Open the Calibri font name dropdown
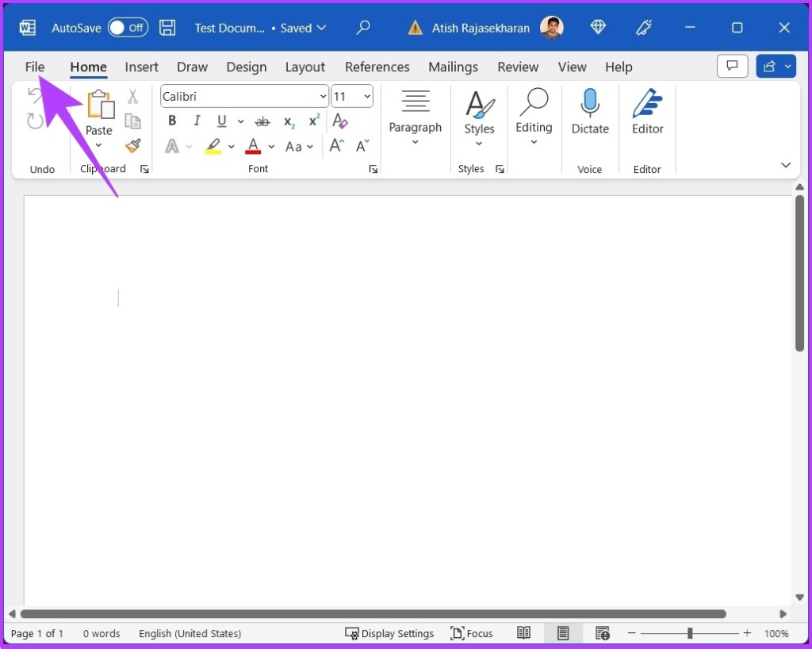The width and height of the screenshot is (812, 649). coord(323,97)
